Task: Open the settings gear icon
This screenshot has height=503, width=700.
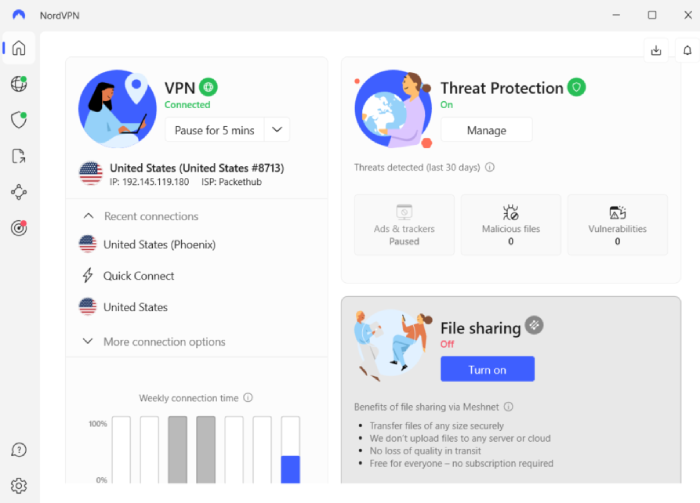Action: [19, 486]
